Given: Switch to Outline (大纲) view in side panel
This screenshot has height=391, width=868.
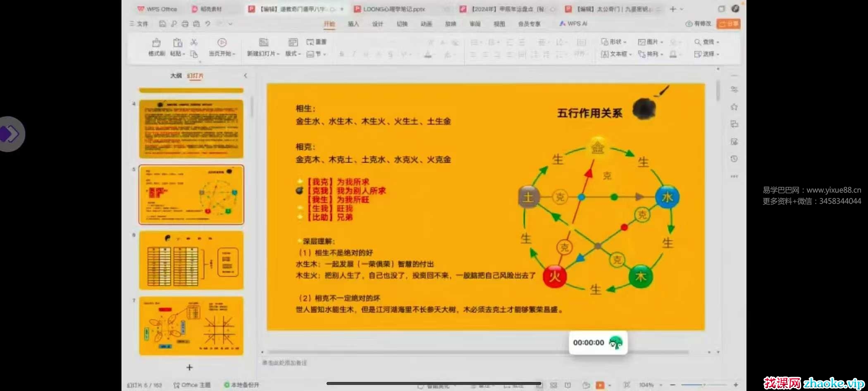Looking at the screenshot, I should pyautogui.click(x=176, y=76).
